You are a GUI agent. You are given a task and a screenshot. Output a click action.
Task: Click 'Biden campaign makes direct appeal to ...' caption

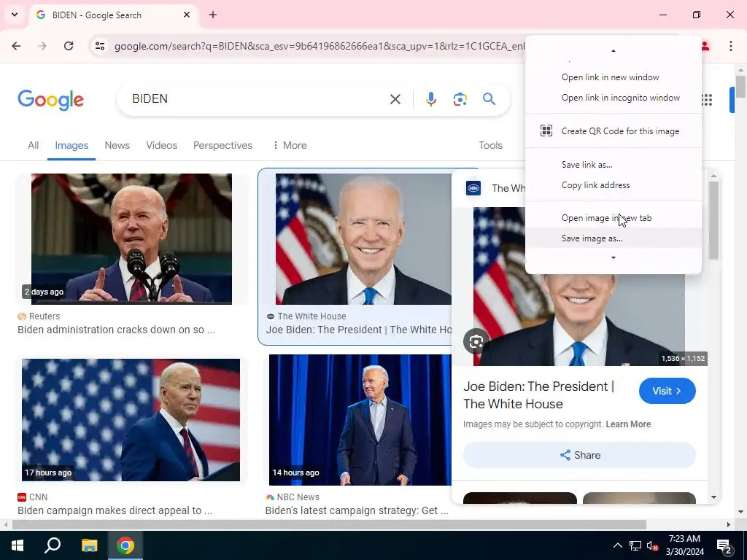click(115, 510)
